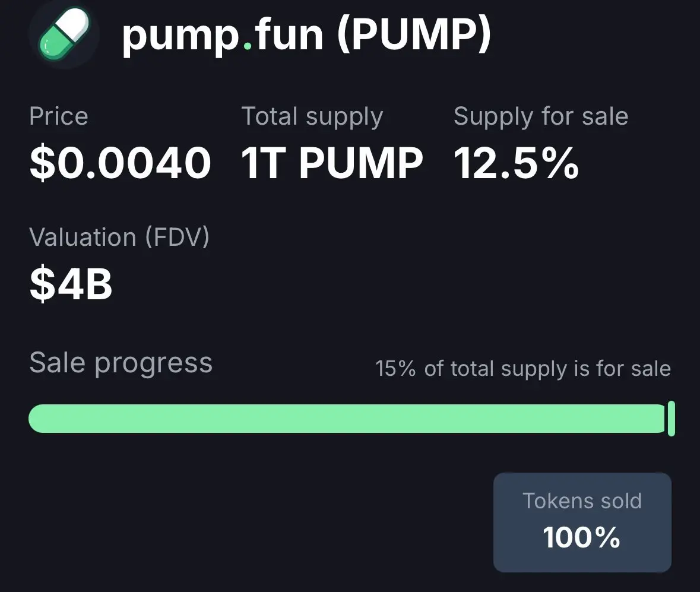700x592 pixels.
Task: Click the green dot in pump.fun name
Action: point(248,45)
